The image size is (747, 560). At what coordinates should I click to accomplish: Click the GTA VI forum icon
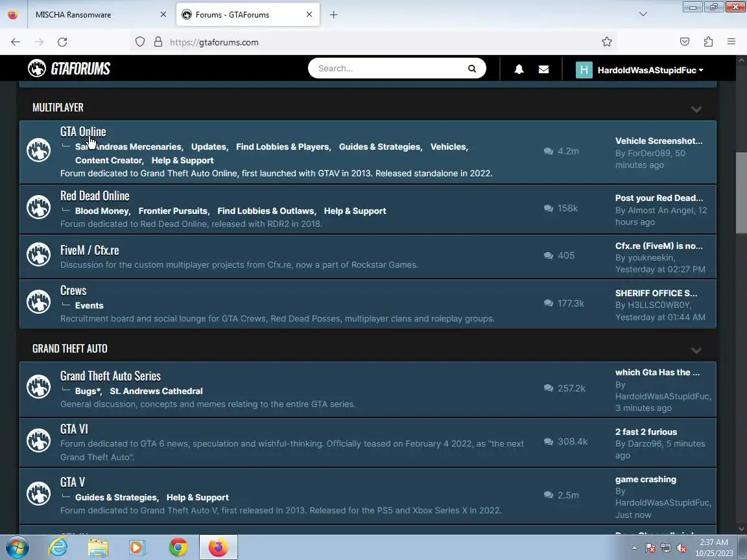point(39,441)
